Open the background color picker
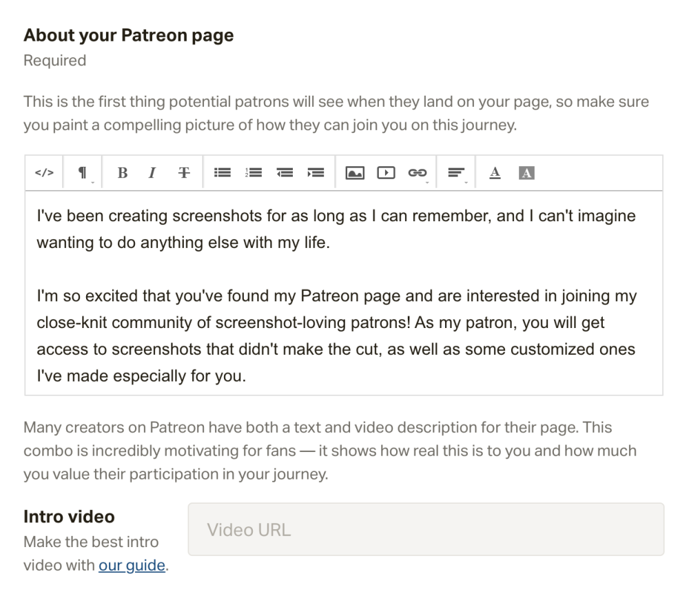Viewport: 689px width, 616px height. click(x=526, y=173)
